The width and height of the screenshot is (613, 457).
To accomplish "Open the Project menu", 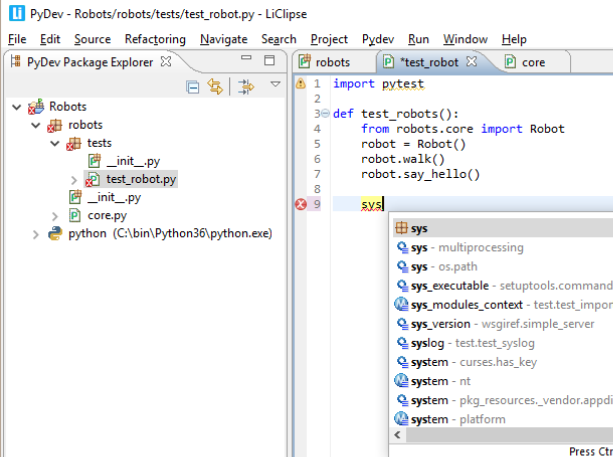I will click(329, 39).
